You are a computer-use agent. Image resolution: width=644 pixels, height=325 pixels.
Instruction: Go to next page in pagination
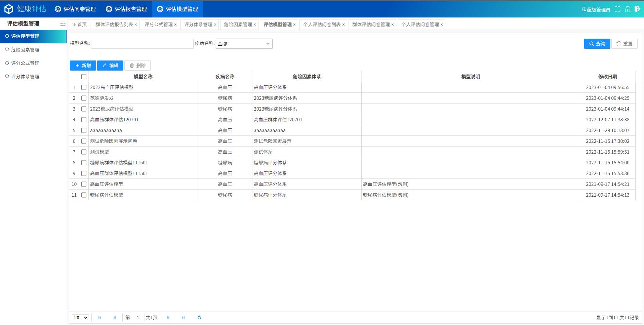pos(168,318)
